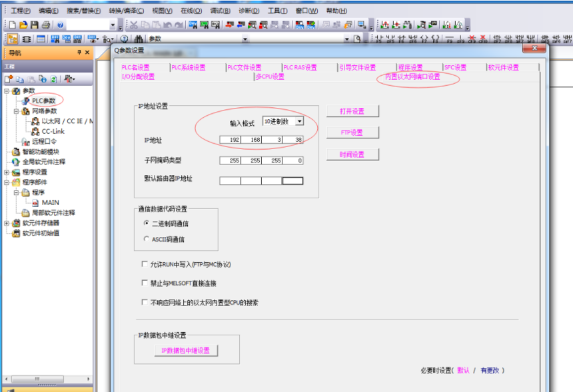
Task: Click the Read from PLC blue arrow icon
Action: [x=241, y=25]
